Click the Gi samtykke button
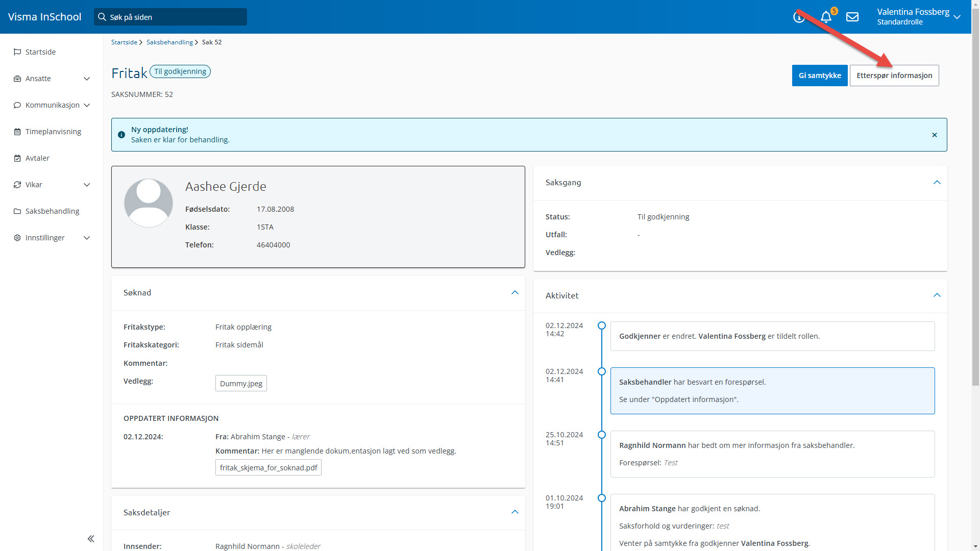Image resolution: width=980 pixels, height=551 pixels. click(x=819, y=76)
